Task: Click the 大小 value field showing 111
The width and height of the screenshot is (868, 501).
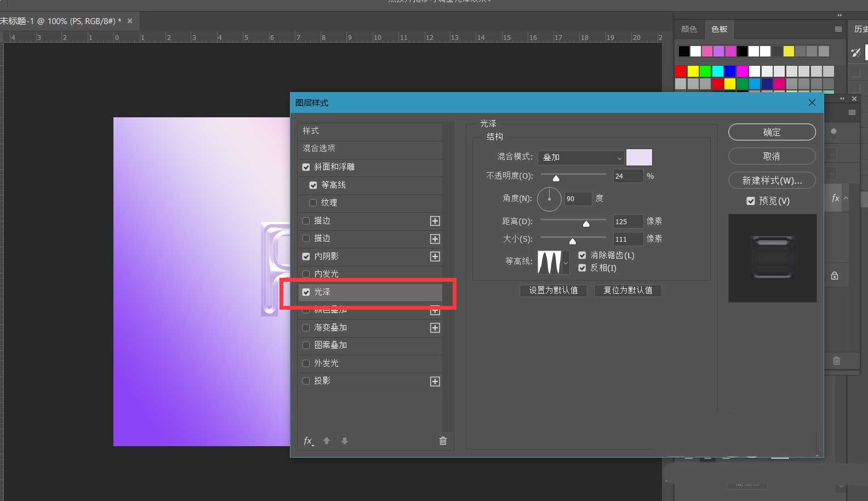Action: click(x=628, y=239)
